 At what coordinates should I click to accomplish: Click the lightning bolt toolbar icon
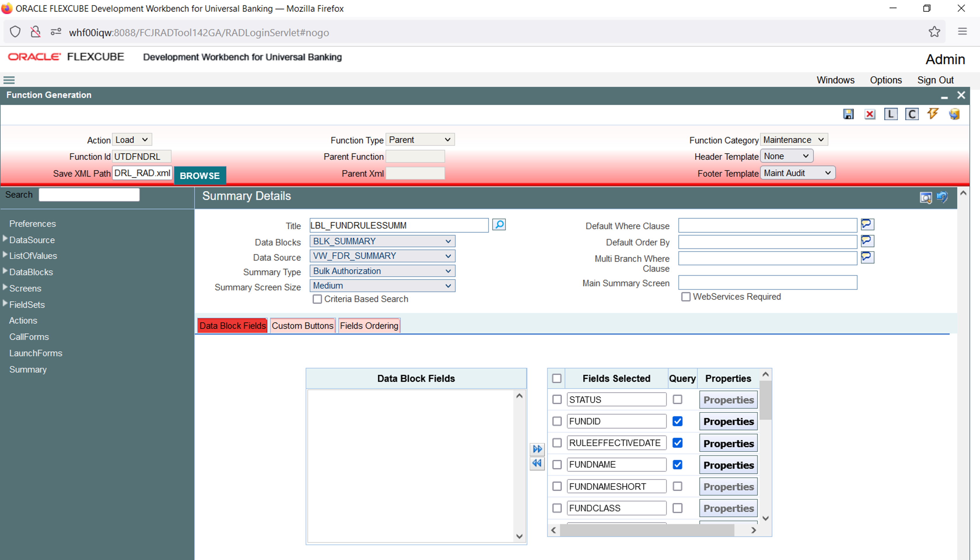pos(933,114)
